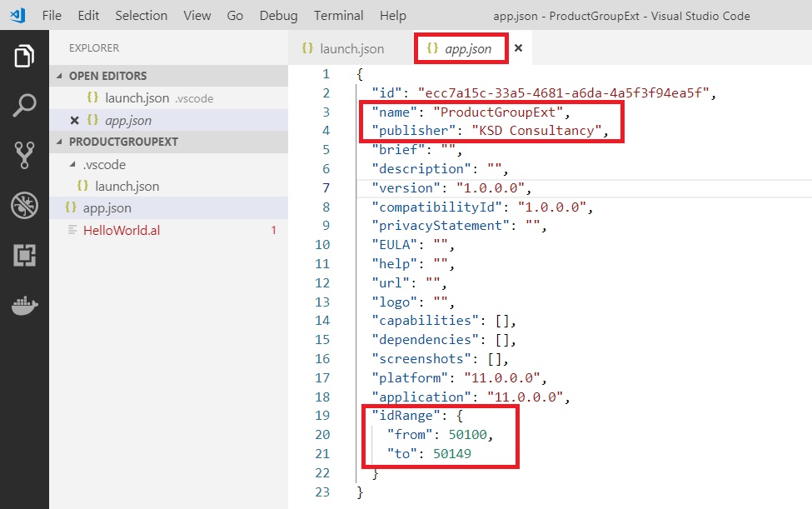Collapse the PRODUCTGROUPEXT folder section
Viewport: 812px width, 509px height.
click(x=59, y=142)
